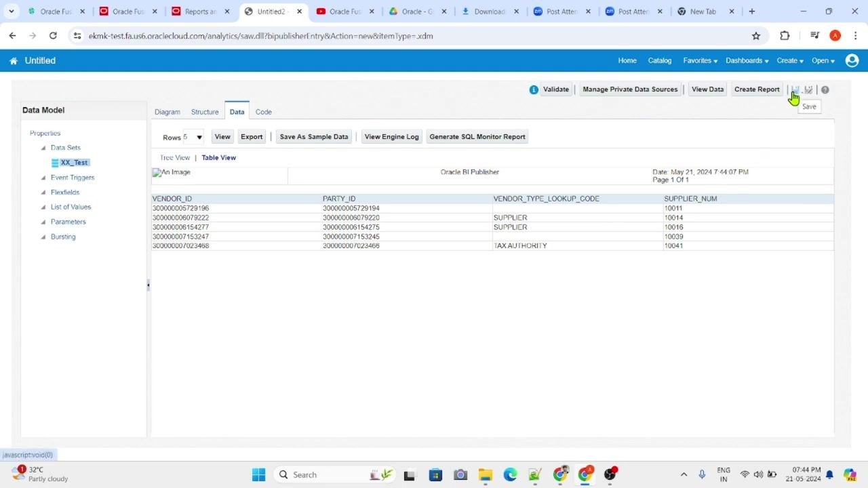Image resolution: width=868 pixels, height=488 pixels.
Task: Switch to Tree View link
Action: tap(175, 158)
